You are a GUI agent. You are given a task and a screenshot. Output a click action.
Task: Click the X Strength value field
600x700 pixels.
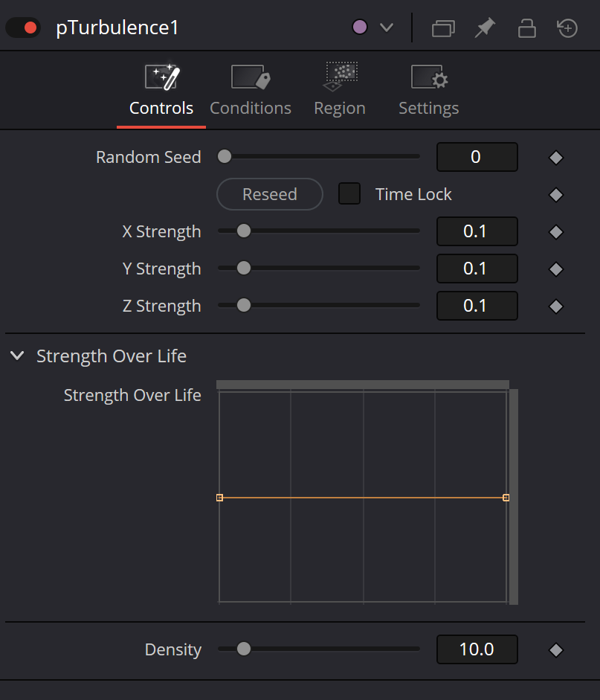(477, 231)
